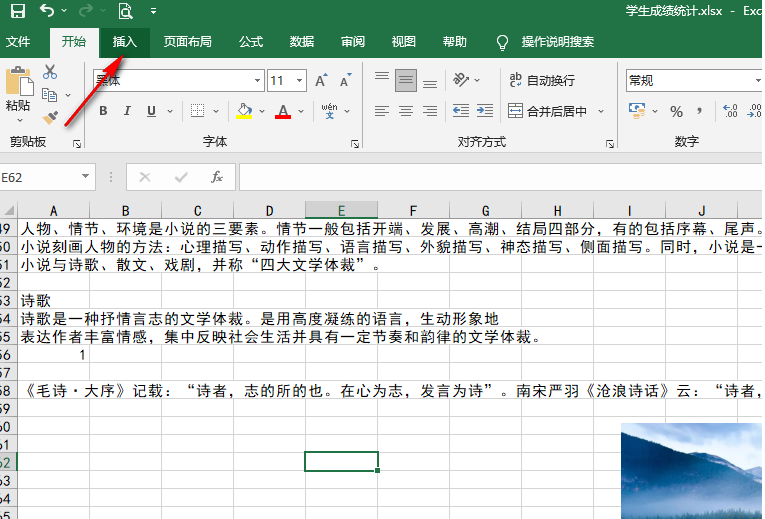Expand the copy options arrow

click(68, 96)
